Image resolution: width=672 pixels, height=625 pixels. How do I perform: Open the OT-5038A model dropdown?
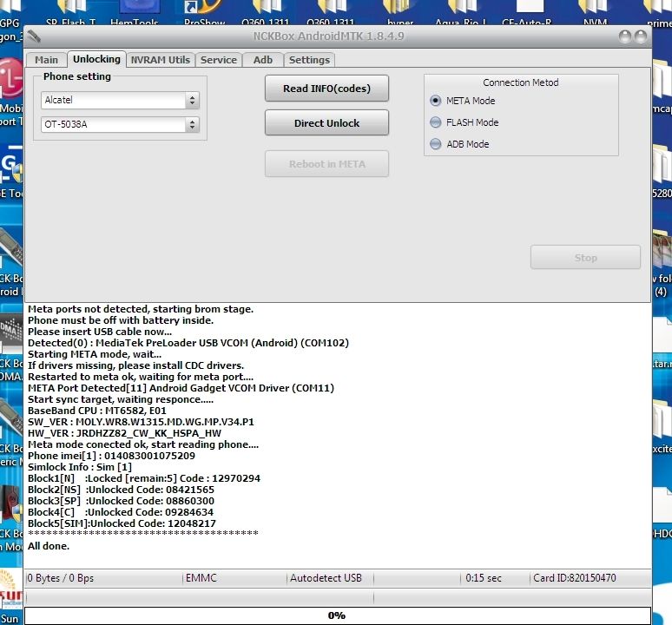click(192, 125)
